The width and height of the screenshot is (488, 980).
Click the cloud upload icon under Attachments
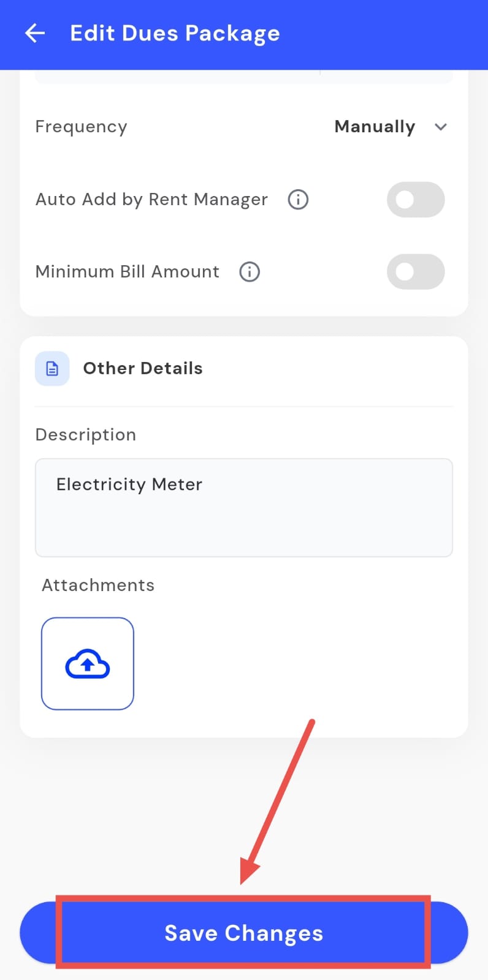[x=88, y=664]
